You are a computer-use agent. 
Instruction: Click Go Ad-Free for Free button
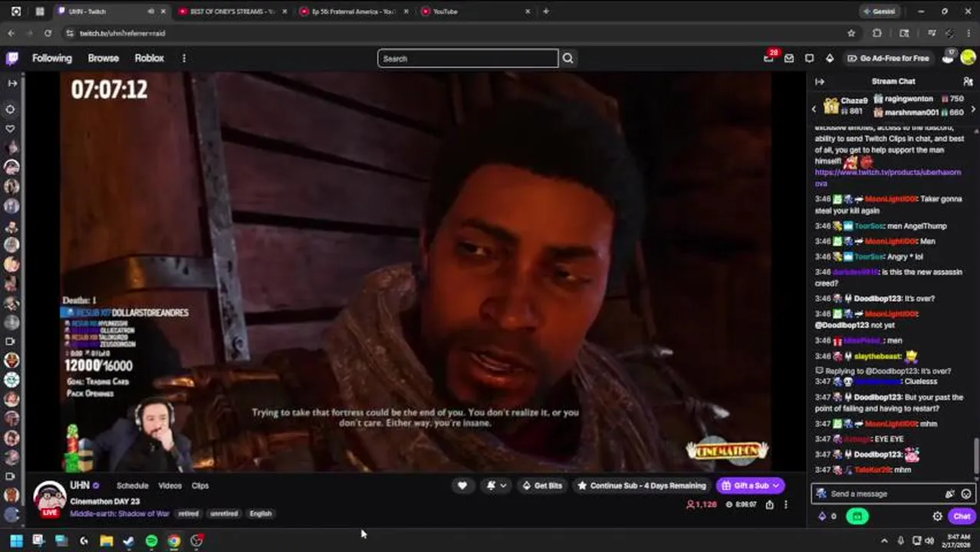pos(888,58)
